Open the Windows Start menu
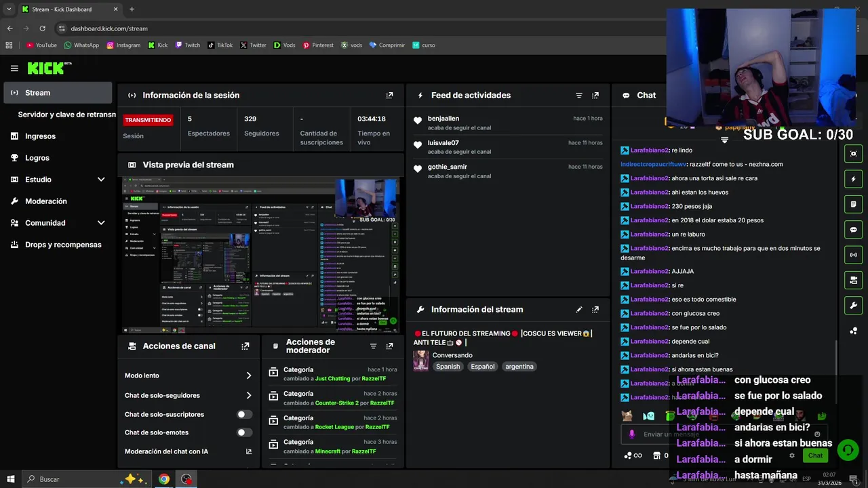The height and width of the screenshot is (488, 868). [x=10, y=479]
